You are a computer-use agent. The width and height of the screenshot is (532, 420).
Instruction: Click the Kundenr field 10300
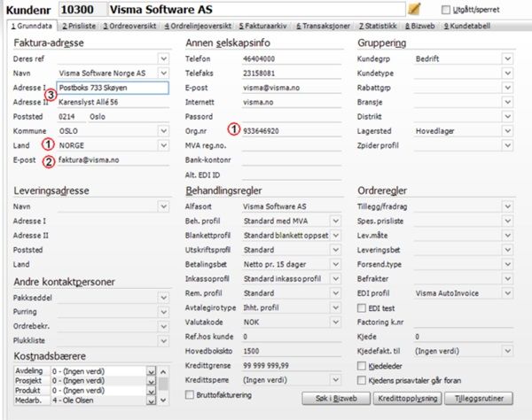(82, 10)
